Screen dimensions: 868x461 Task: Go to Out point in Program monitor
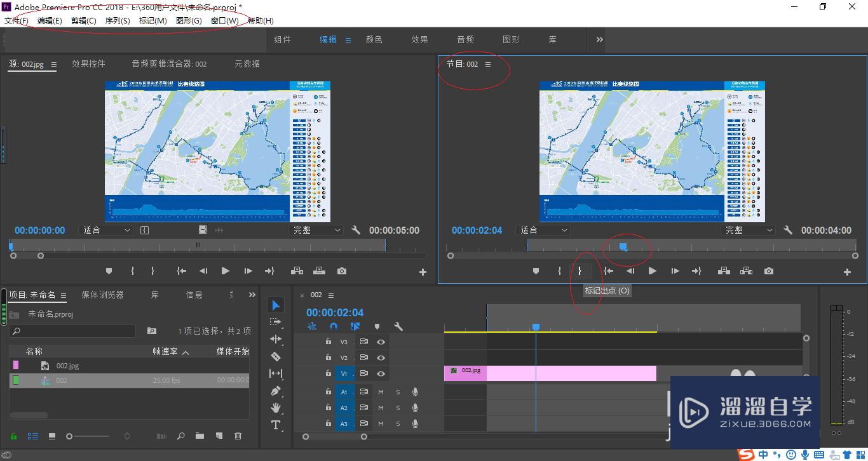click(x=696, y=271)
